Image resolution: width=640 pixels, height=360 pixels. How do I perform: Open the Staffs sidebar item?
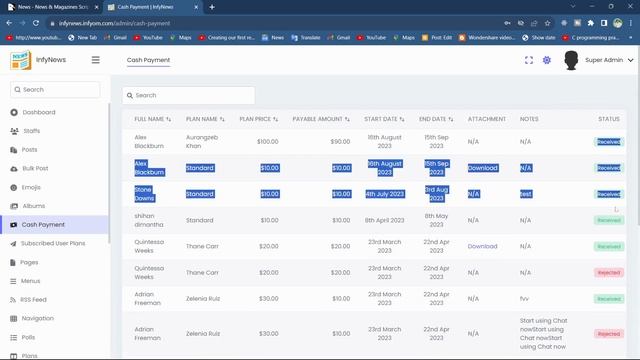click(25, 131)
